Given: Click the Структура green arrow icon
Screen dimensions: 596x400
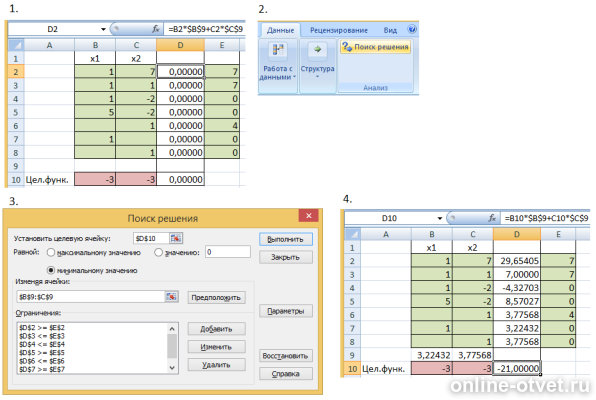Looking at the screenshot, I should pyautogui.click(x=317, y=49).
